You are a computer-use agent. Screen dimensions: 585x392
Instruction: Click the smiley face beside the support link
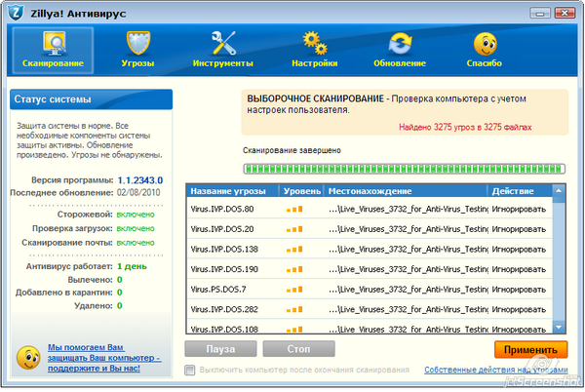[28, 358]
